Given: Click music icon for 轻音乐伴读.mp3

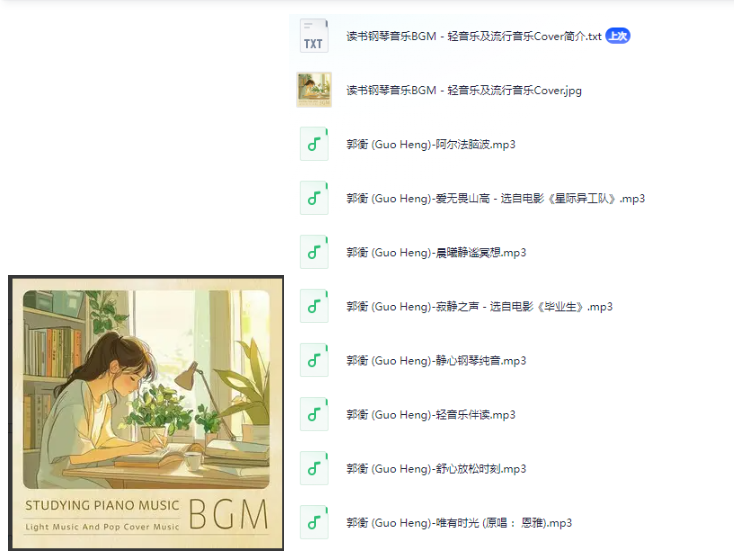Looking at the screenshot, I should coord(314,414).
